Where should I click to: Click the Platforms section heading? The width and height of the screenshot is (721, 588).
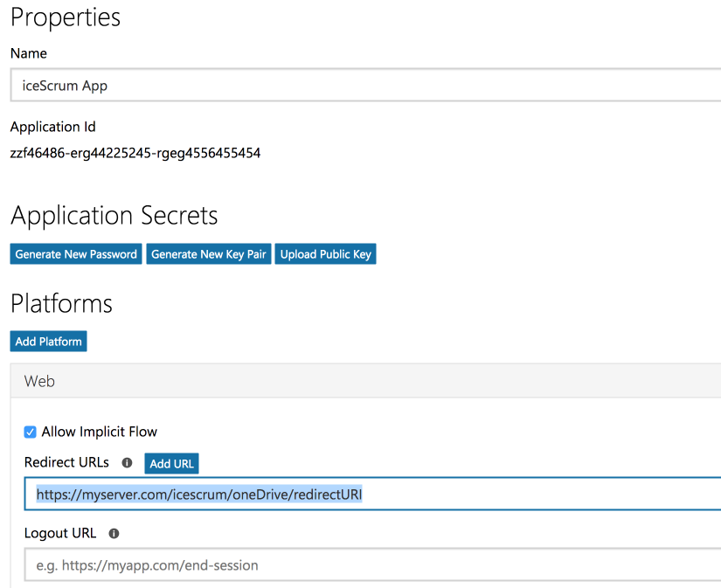click(61, 303)
